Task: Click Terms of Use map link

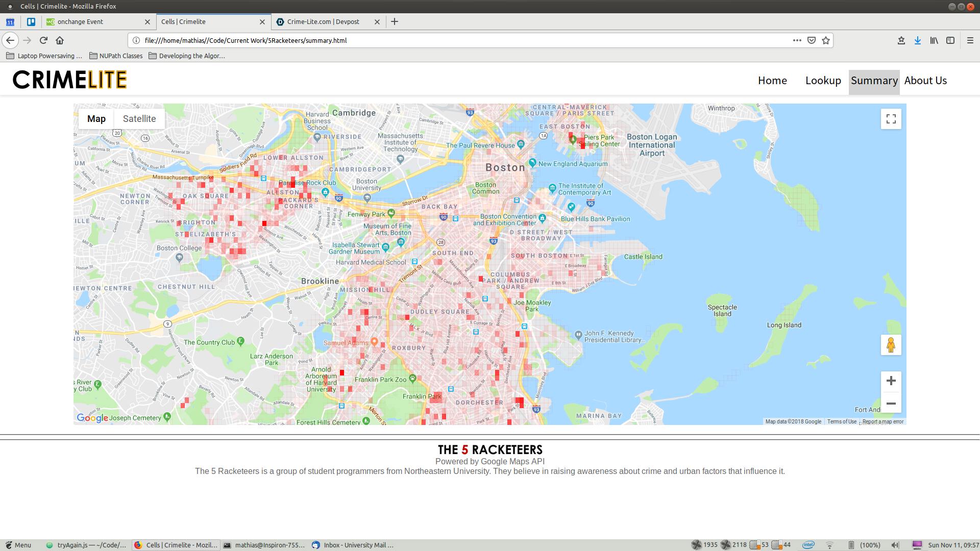Action: pyautogui.click(x=841, y=421)
